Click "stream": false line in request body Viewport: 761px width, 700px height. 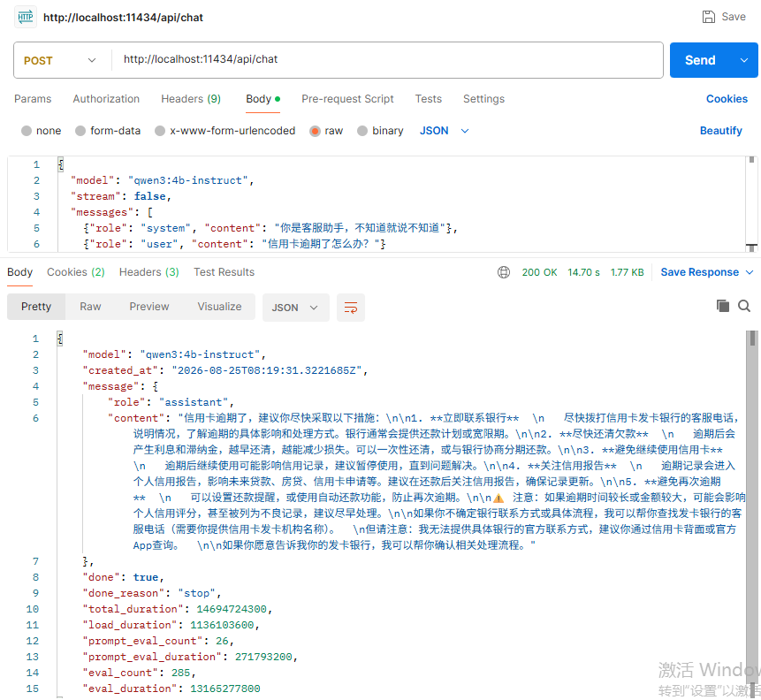click(121, 196)
